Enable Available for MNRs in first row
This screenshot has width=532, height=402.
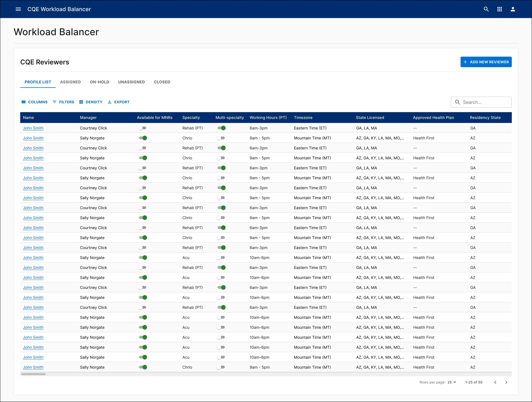142,128
